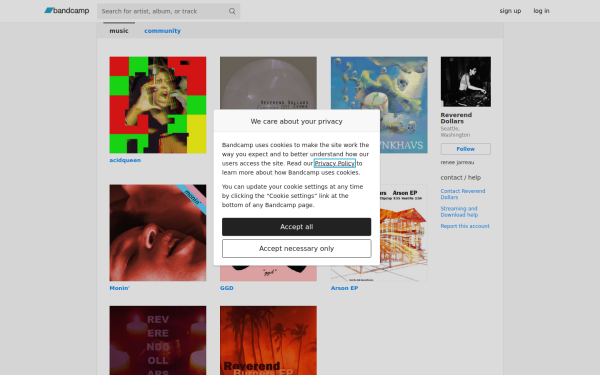This screenshot has height=375, width=600.
Task: Click the GGD title link
Action: click(x=227, y=288)
